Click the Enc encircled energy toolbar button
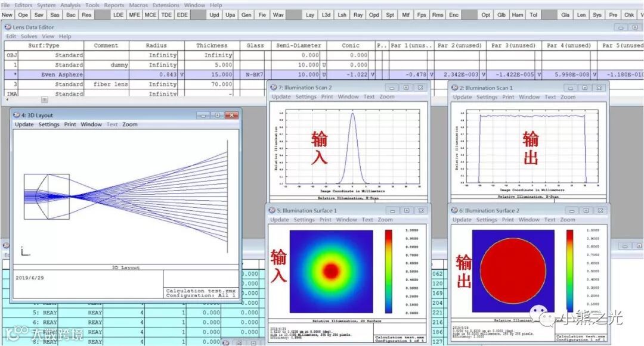The width and height of the screenshot is (644, 346). click(454, 15)
